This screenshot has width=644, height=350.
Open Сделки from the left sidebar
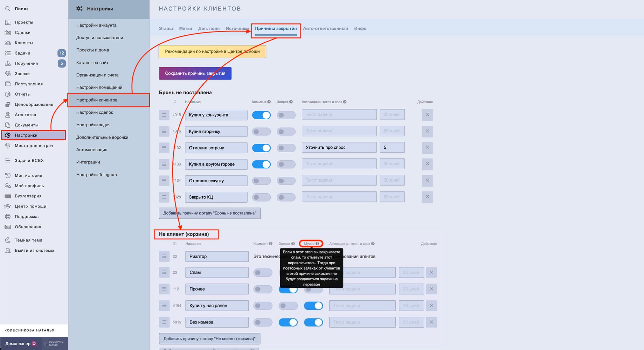click(x=22, y=33)
